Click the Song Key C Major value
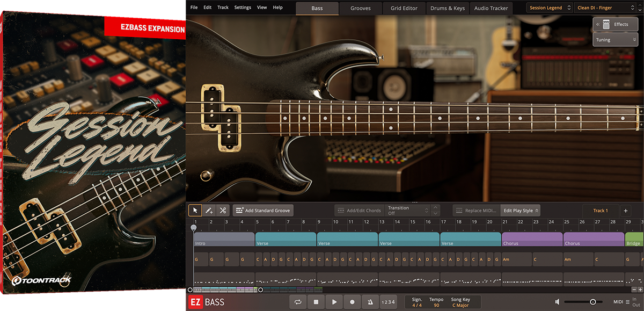The image size is (644, 311). pyautogui.click(x=462, y=302)
